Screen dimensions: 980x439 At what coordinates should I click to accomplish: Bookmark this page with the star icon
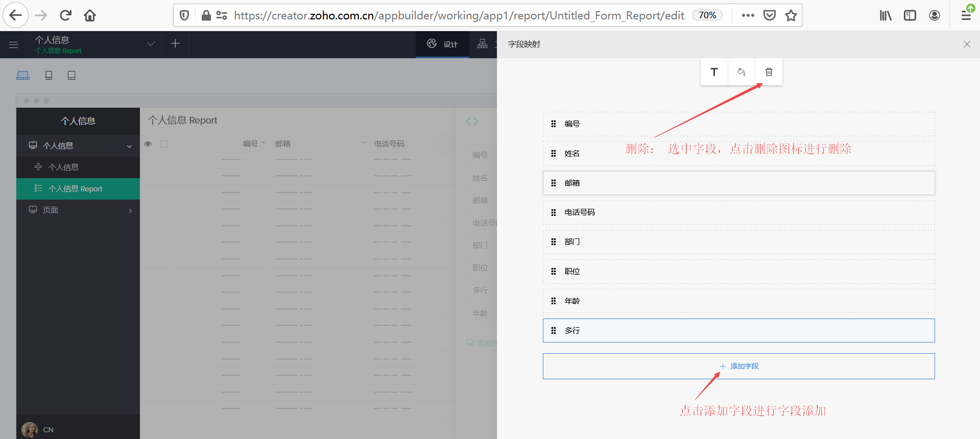pos(791,15)
